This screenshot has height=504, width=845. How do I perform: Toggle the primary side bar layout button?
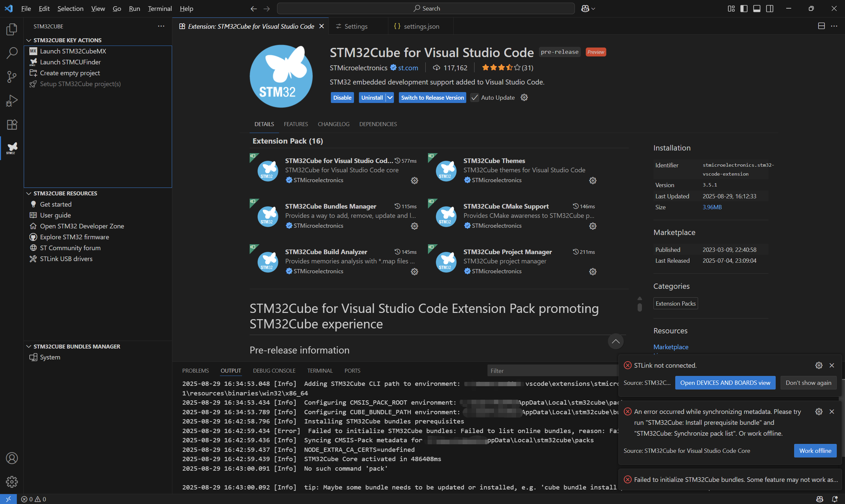743,9
